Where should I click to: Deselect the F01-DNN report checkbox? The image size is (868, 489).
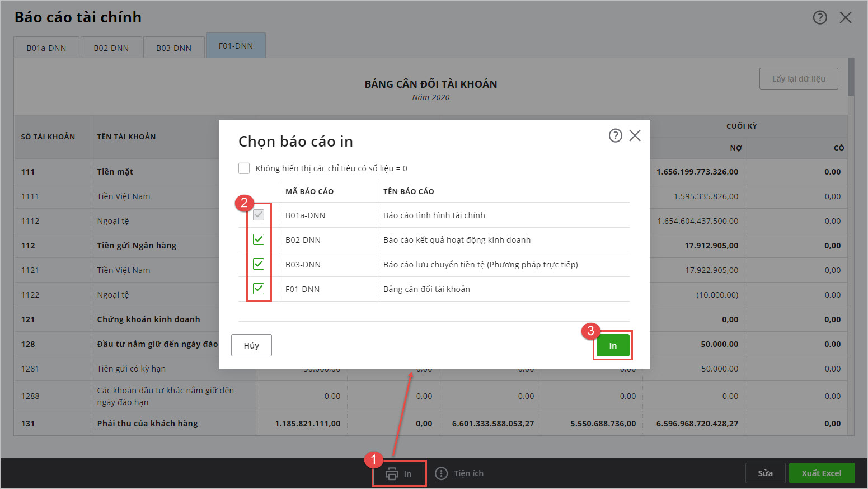[259, 289]
